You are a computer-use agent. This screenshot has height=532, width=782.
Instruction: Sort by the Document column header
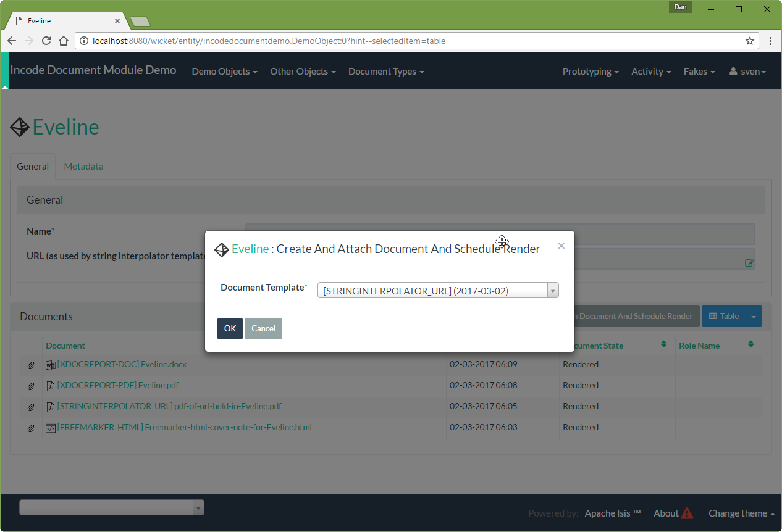pos(65,346)
